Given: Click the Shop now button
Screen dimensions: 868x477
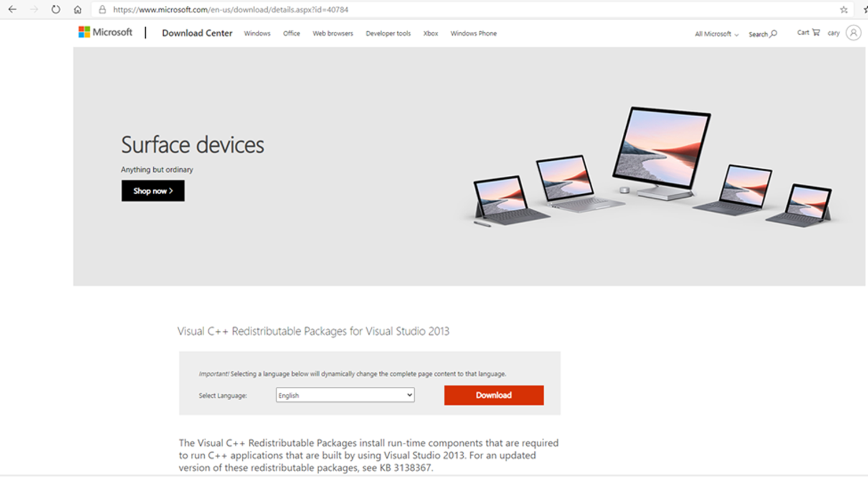Looking at the screenshot, I should click(x=153, y=191).
